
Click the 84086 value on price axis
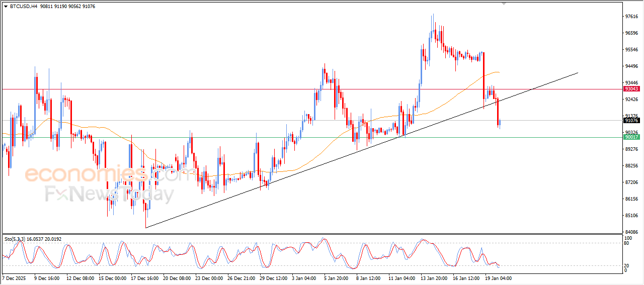pyautogui.click(x=631, y=232)
